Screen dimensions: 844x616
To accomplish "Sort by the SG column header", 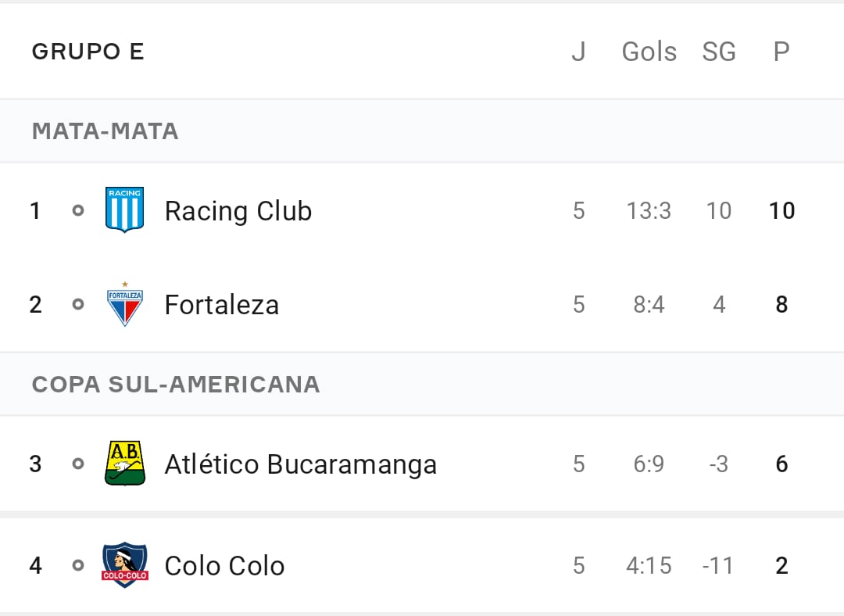I will click(719, 52).
